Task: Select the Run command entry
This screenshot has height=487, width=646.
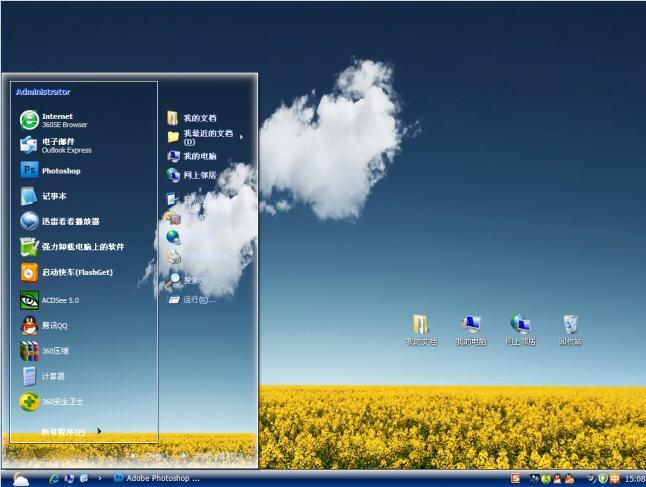Action: pos(191,300)
